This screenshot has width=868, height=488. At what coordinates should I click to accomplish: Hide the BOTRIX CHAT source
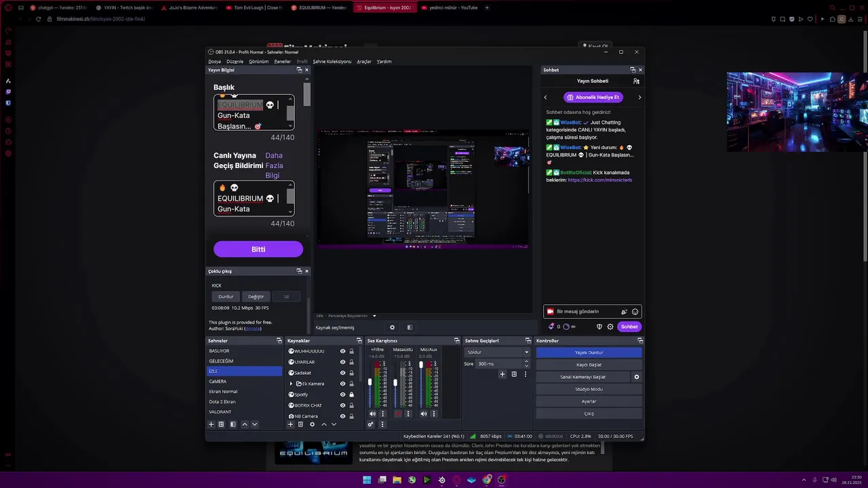pyautogui.click(x=342, y=405)
